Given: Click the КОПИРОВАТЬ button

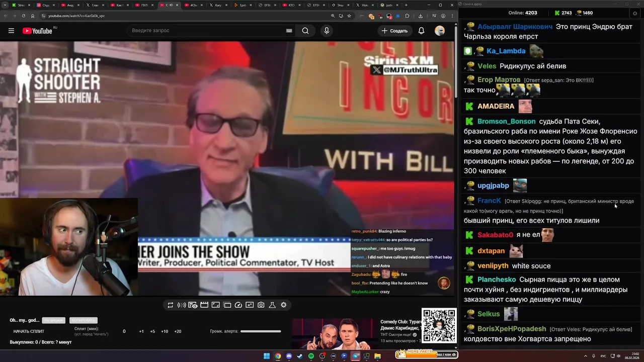Looking at the screenshot, I should click(x=83, y=320).
